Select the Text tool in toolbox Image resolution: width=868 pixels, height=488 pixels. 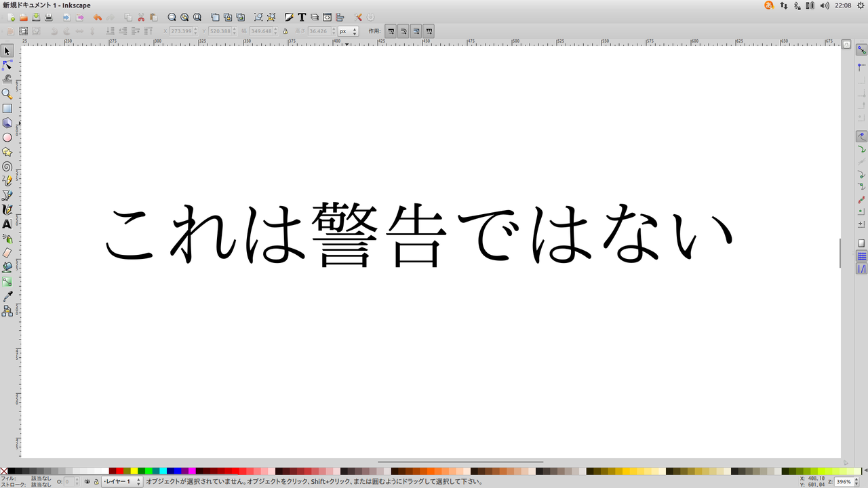(x=7, y=224)
